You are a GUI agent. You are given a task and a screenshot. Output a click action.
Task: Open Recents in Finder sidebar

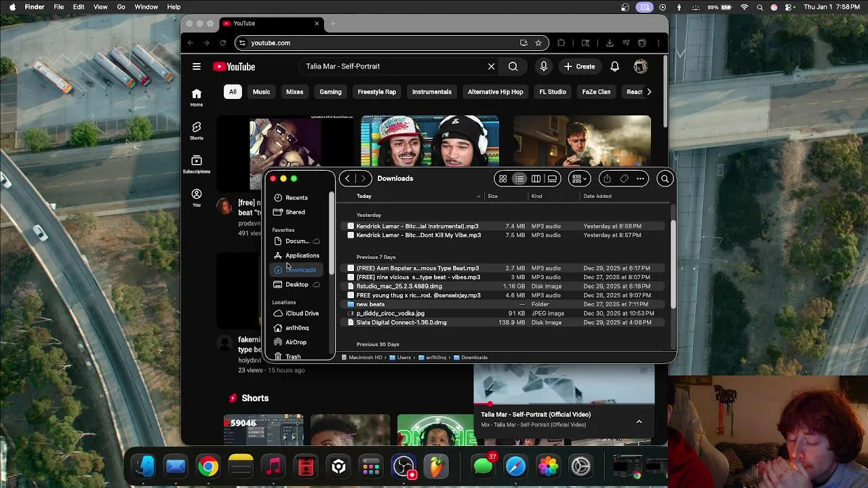click(x=296, y=197)
